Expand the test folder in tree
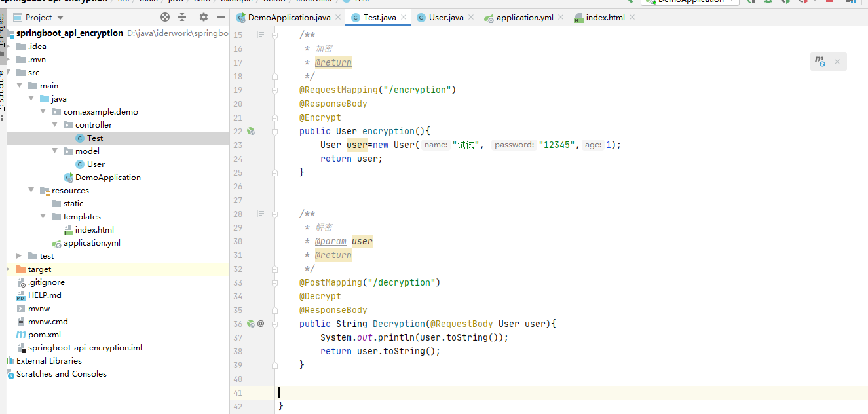 [x=20, y=255]
